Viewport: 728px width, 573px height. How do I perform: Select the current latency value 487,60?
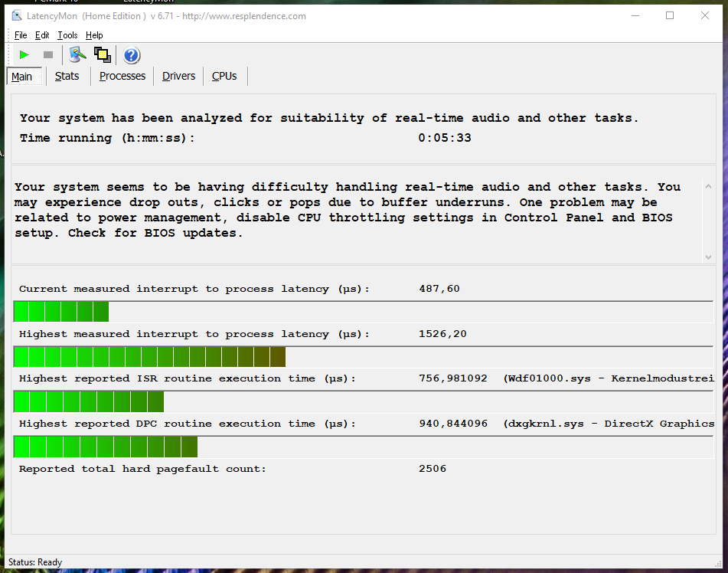click(x=439, y=289)
